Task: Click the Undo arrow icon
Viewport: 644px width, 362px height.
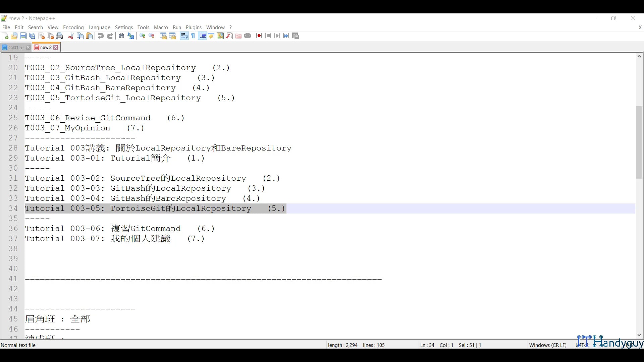Action: tap(101, 36)
